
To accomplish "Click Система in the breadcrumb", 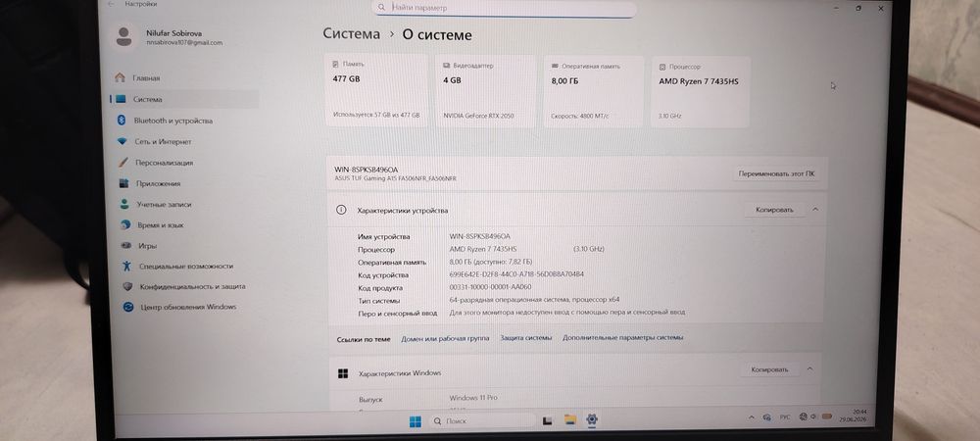I will [x=351, y=33].
